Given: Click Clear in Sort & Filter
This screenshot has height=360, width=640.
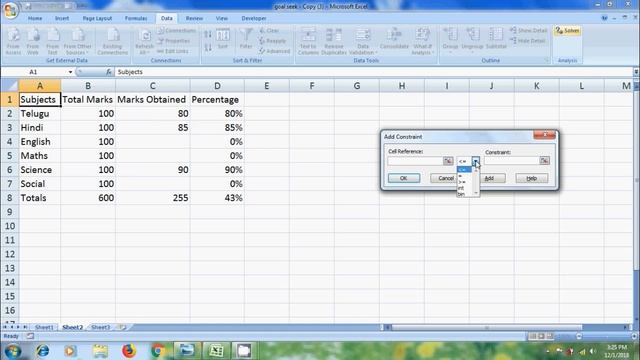Looking at the screenshot, I should coord(269,31).
